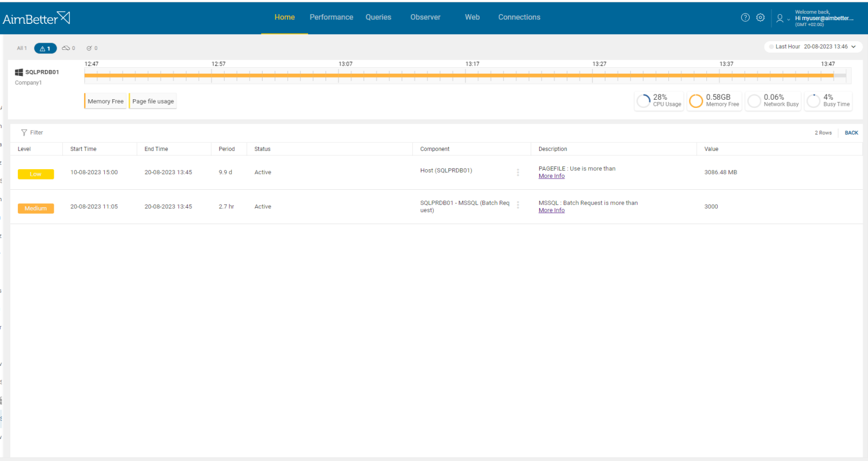Switch to the Web tab
Viewport: 868px width, 461px height.
click(473, 17)
